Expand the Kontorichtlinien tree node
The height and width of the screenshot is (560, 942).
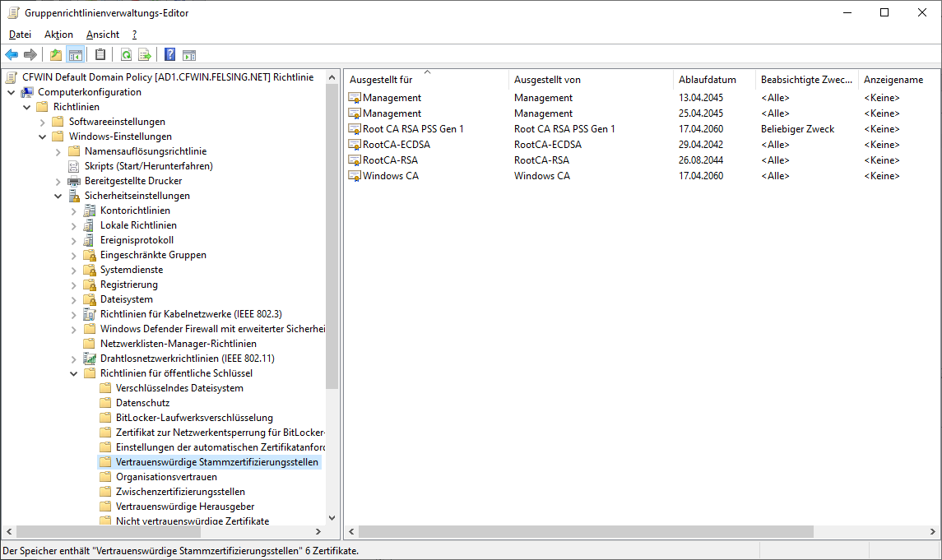pyautogui.click(x=74, y=211)
